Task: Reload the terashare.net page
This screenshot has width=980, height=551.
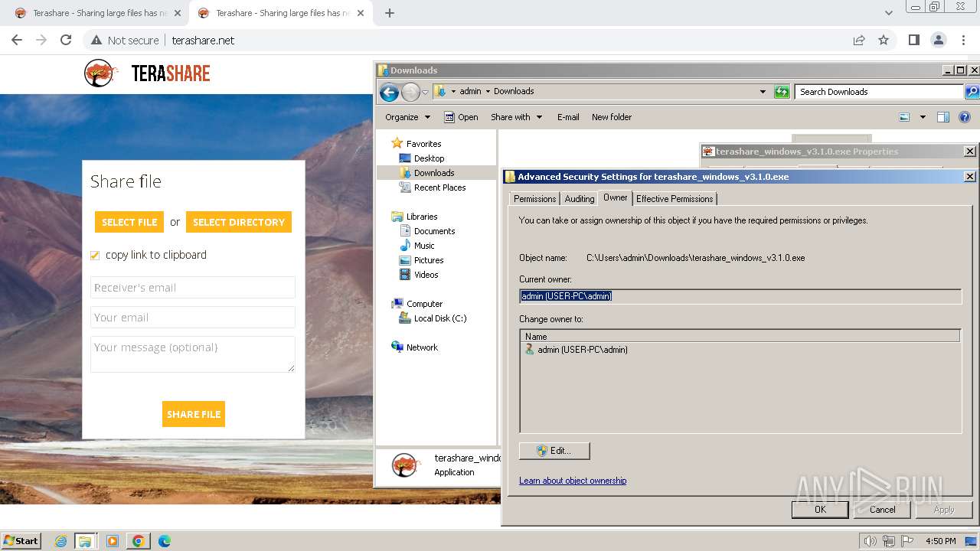Action: pyautogui.click(x=66, y=40)
